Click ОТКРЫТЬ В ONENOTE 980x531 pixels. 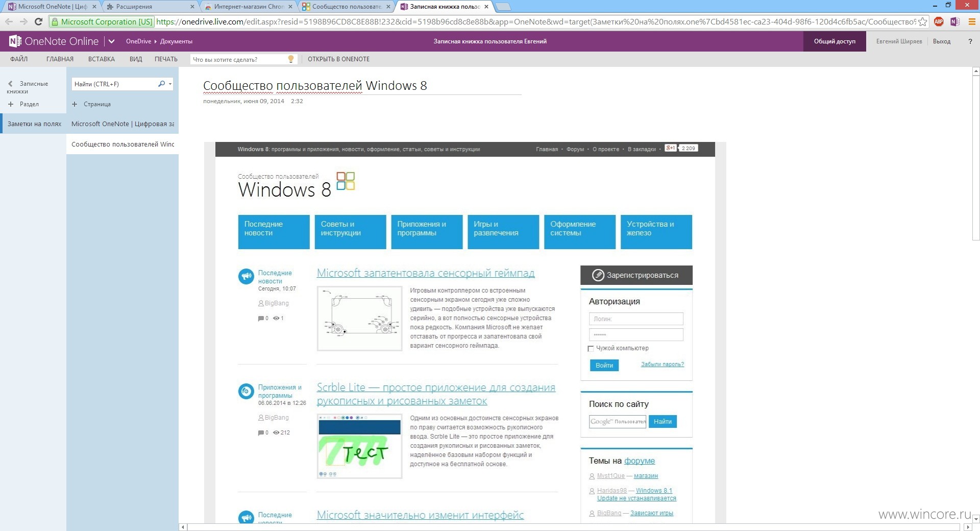339,59
